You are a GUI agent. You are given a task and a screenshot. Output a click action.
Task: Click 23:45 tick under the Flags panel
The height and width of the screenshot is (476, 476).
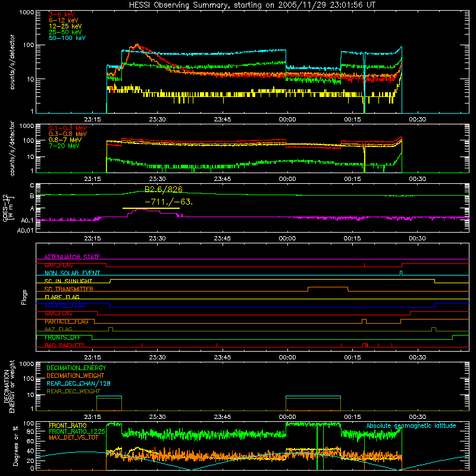(222, 358)
